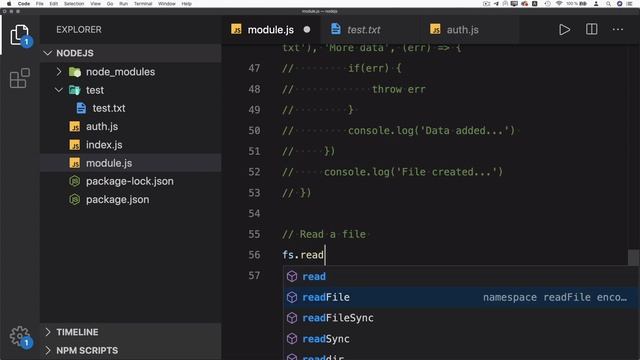Open the Apple menu
Viewport: 640px width, 360px height.
[x=9, y=4]
